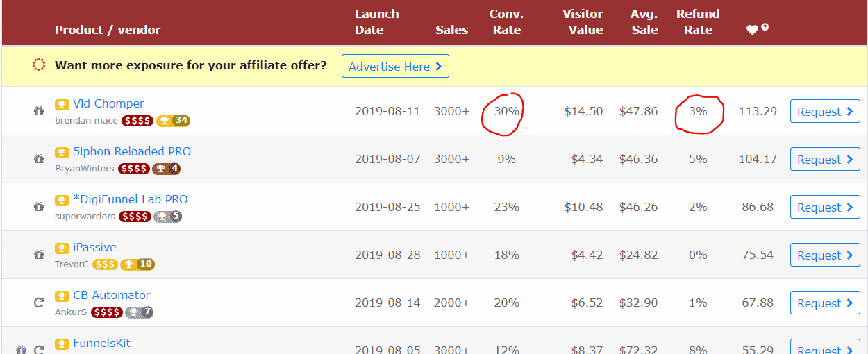
Task: Click the Advertise Here button
Action: 395,67
